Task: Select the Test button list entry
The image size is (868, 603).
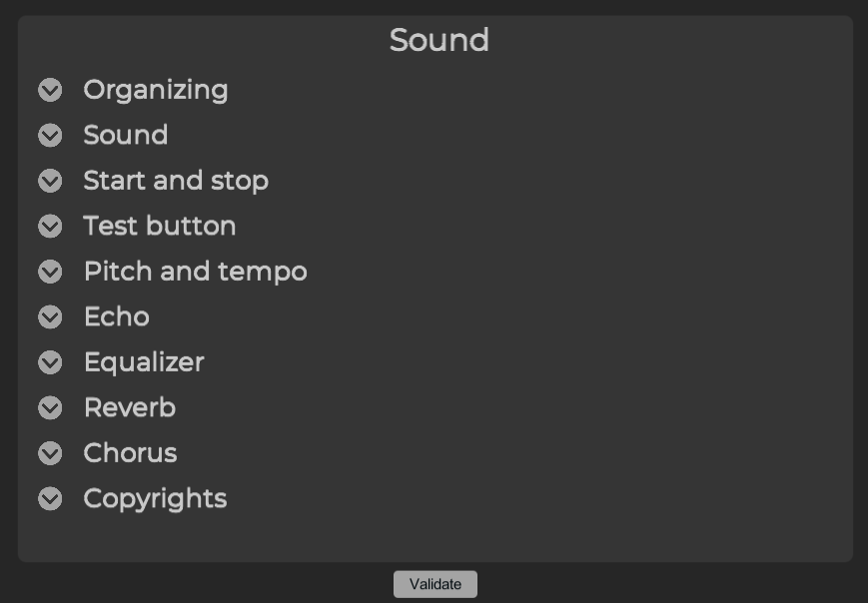Action: pyautogui.click(x=160, y=226)
